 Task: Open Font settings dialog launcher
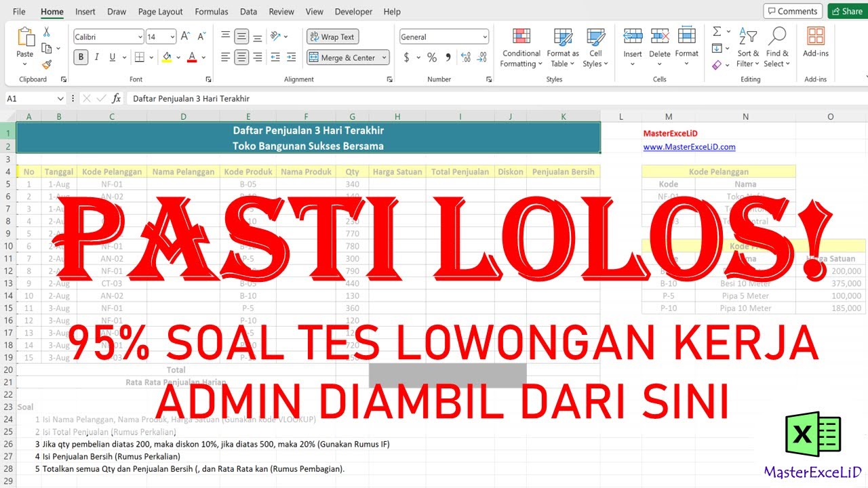(x=208, y=79)
